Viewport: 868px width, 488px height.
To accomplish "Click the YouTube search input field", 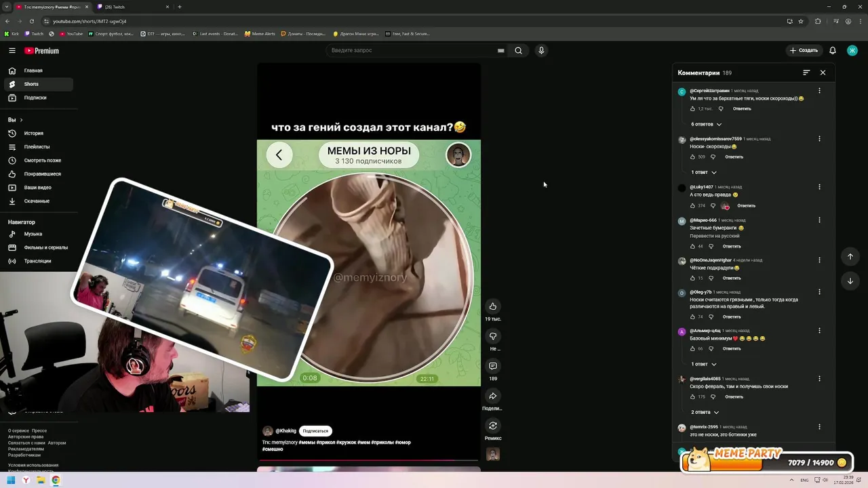I will point(414,50).
